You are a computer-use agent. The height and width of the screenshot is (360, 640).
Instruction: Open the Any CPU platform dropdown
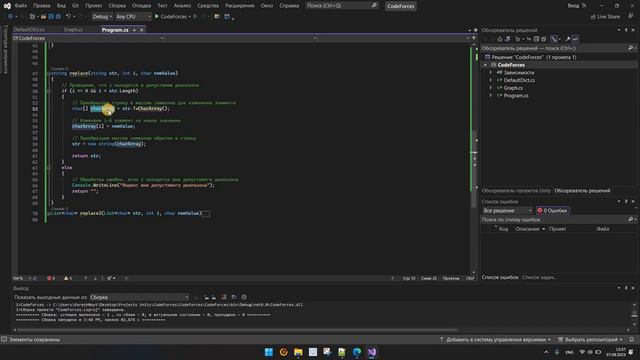pyautogui.click(x=133, y=16)
